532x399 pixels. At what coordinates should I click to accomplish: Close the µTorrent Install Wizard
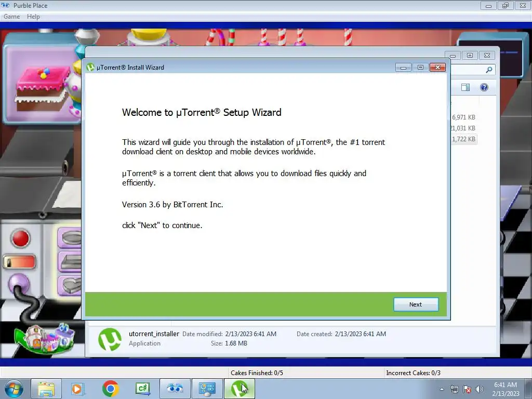click(x=437, y=68)
